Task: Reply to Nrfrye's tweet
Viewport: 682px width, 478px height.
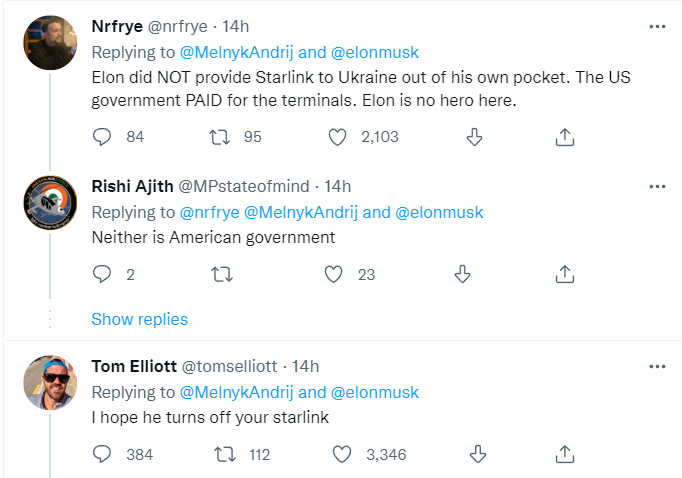Action: click(102, 136)
